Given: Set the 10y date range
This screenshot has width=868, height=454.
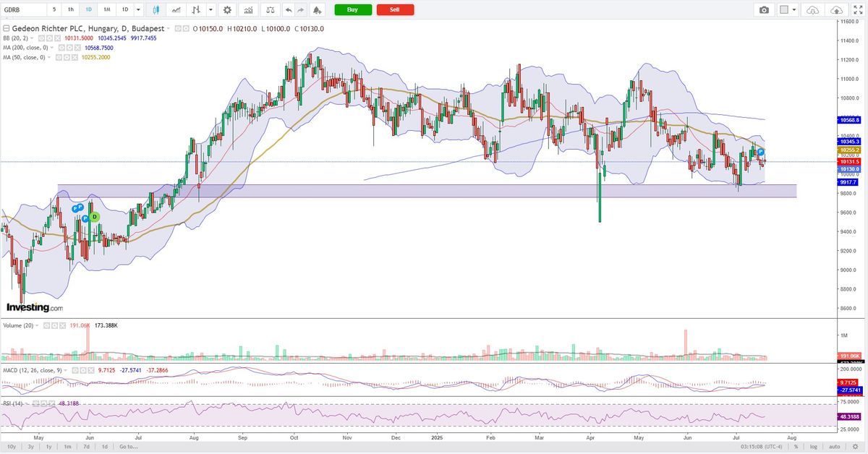Looking at the screenshot, I should point(12,447).
